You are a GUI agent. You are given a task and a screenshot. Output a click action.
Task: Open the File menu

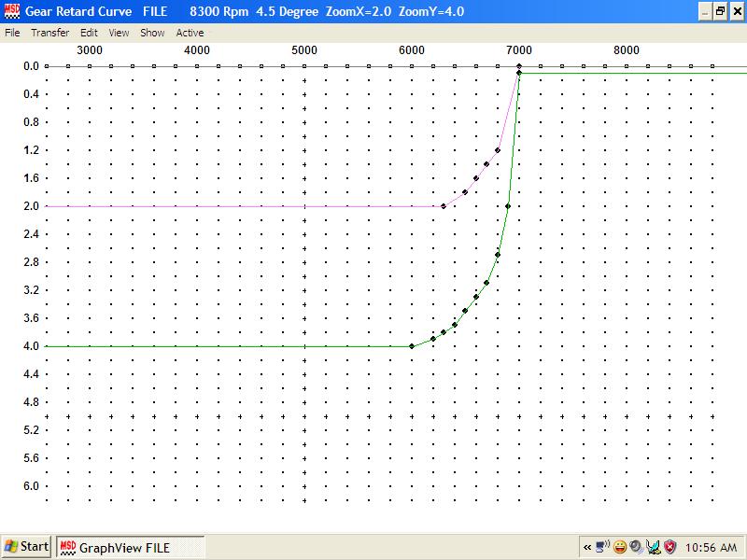tap(12, 33)
